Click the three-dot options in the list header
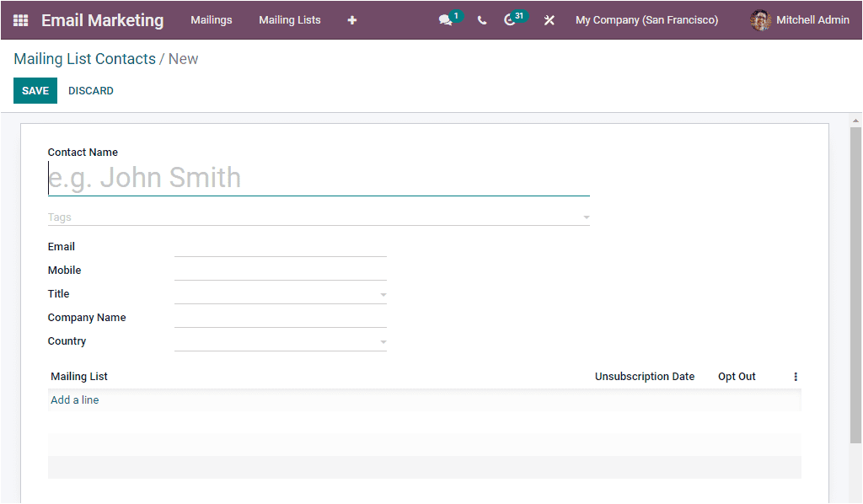This screenshot has height=504, width=863. pyautogui.click(x=795, y=376)
